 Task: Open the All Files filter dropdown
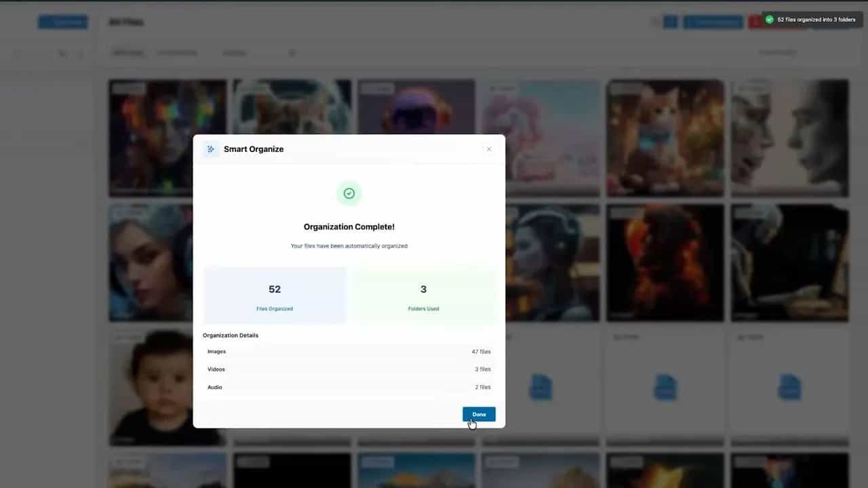tap(127, 53)
